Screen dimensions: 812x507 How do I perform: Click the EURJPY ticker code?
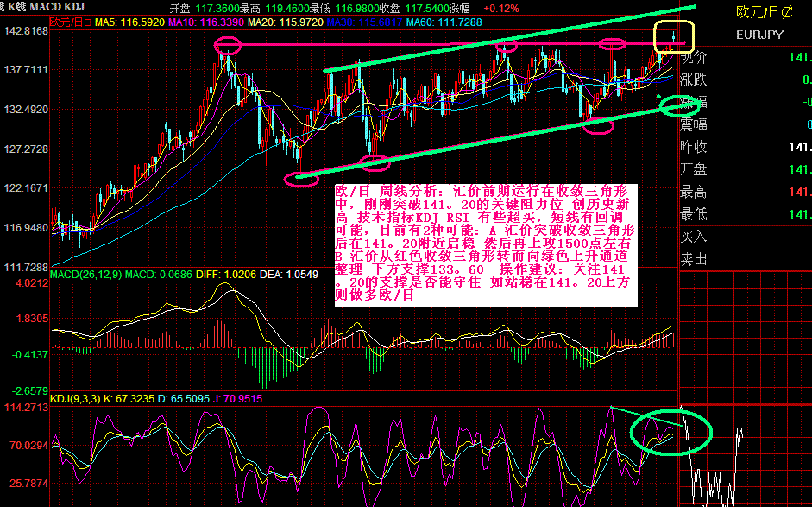759,35
